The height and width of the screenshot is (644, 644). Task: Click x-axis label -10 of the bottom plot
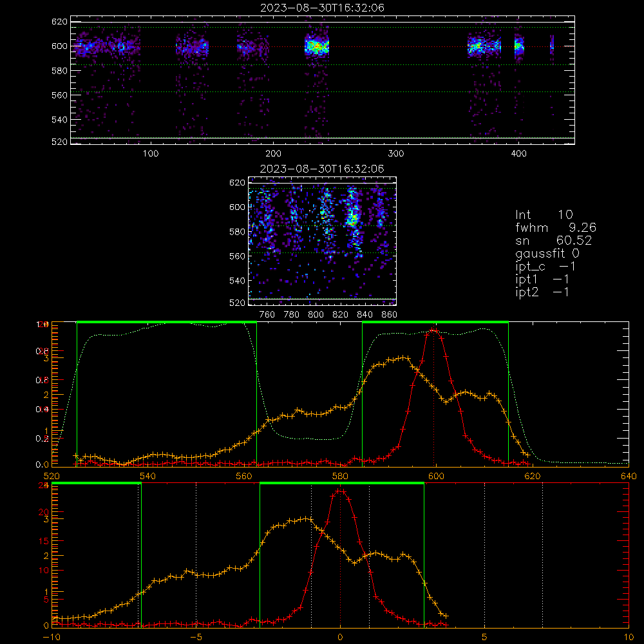[x=52, y=638]
